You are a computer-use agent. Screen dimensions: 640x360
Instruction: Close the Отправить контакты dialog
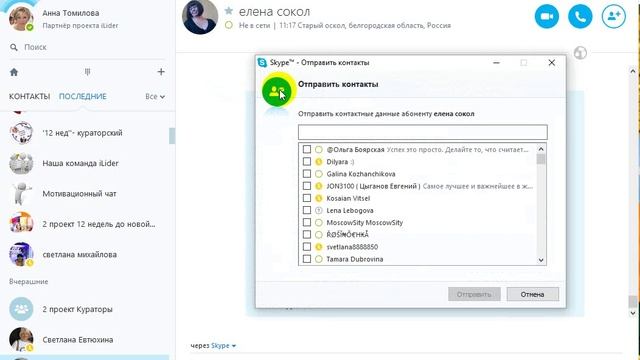[x=551, y=62]
